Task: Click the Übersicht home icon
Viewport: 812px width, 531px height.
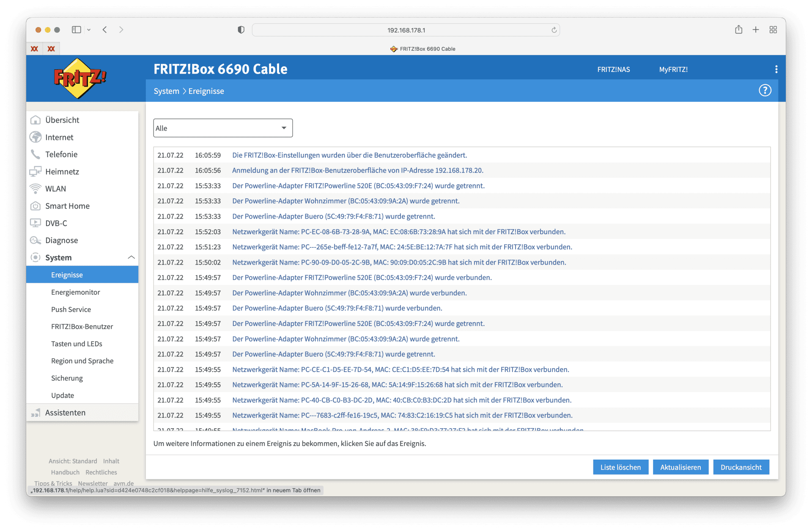Action: point(36,120)
